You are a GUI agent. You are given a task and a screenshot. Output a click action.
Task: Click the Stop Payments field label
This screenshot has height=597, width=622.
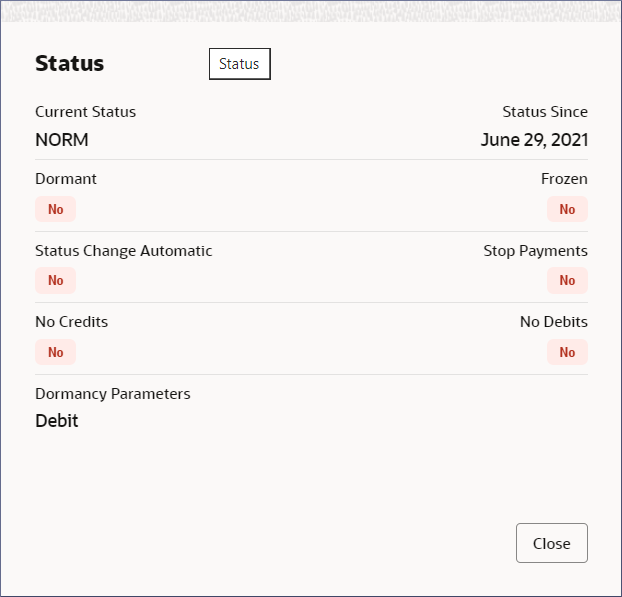(535, 251)
